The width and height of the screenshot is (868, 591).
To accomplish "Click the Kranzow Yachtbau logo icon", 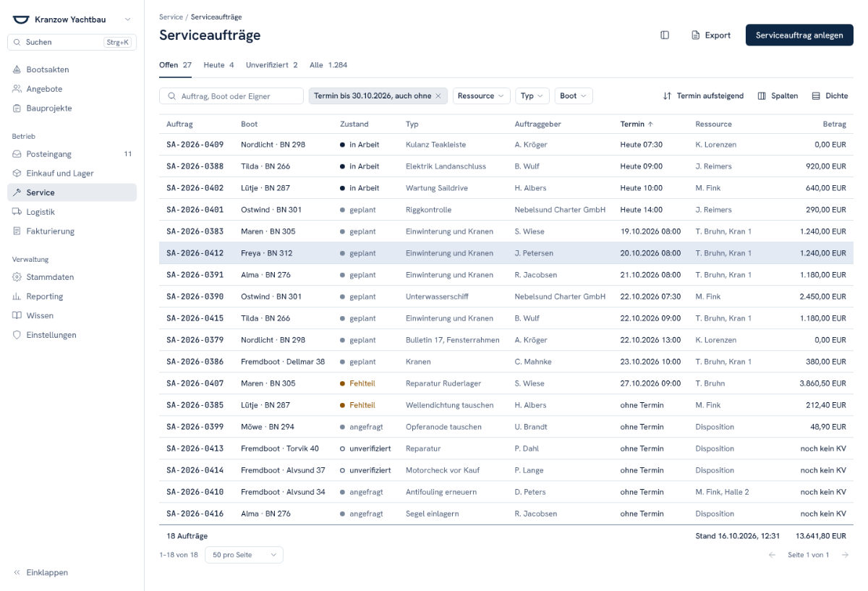I will 21,20.
